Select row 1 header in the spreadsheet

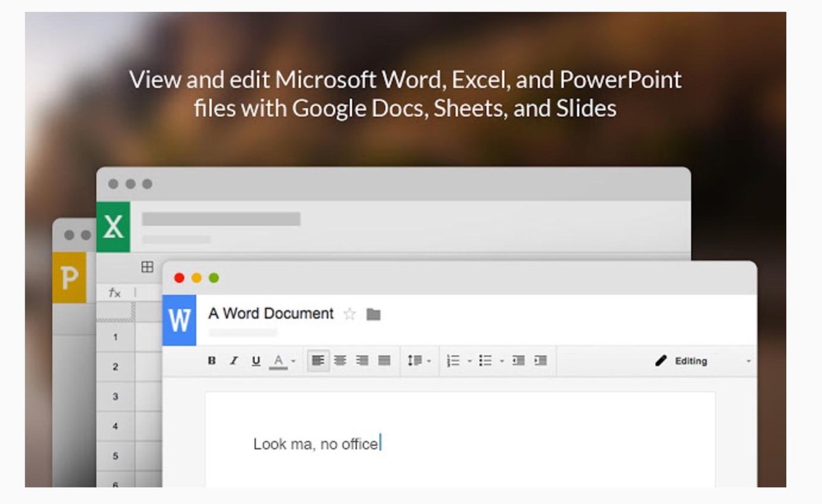(x=115, y=337)
